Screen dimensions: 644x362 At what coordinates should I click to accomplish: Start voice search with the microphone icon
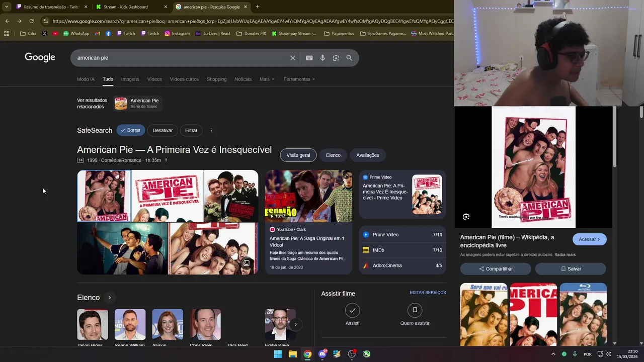click(x=323, y=58)
